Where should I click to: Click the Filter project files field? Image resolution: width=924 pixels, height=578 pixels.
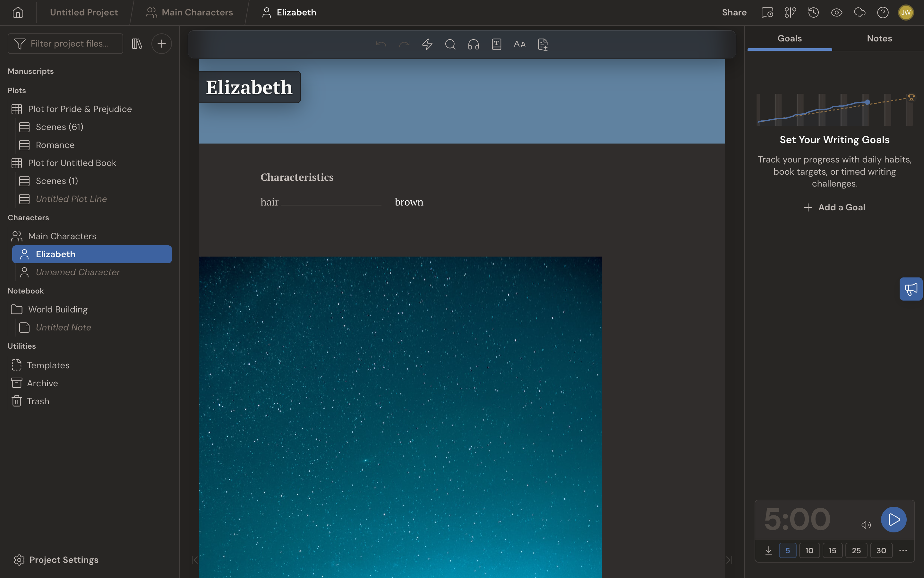(x=65, y=44)
